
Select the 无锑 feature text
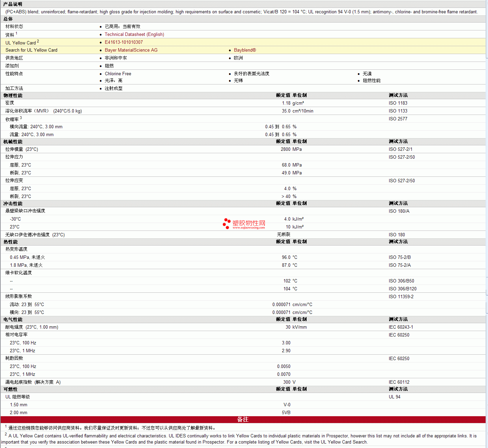coord(239,81)
